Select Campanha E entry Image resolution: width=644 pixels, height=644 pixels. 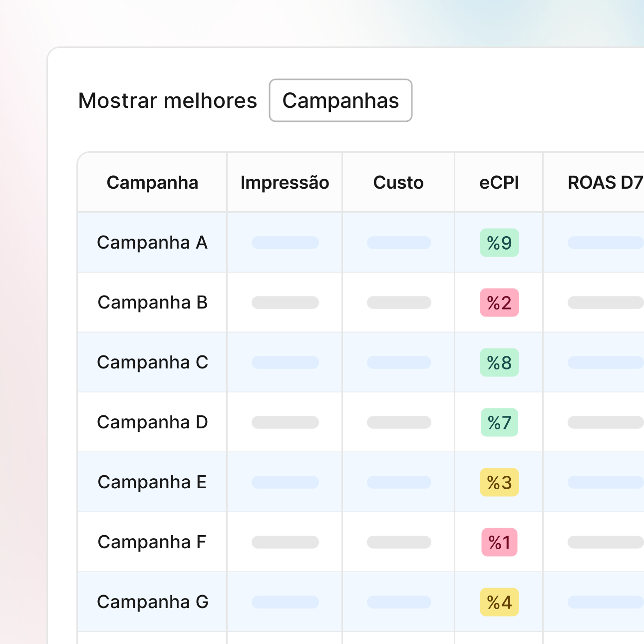click(152, 482)
